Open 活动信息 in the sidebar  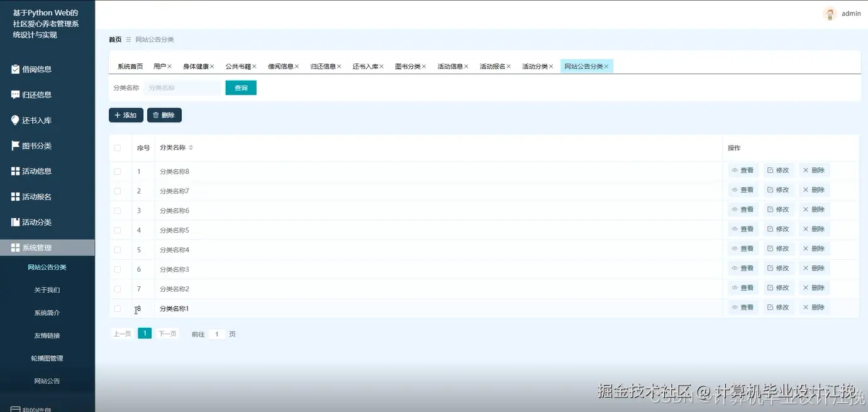click(x=37, y=171)
